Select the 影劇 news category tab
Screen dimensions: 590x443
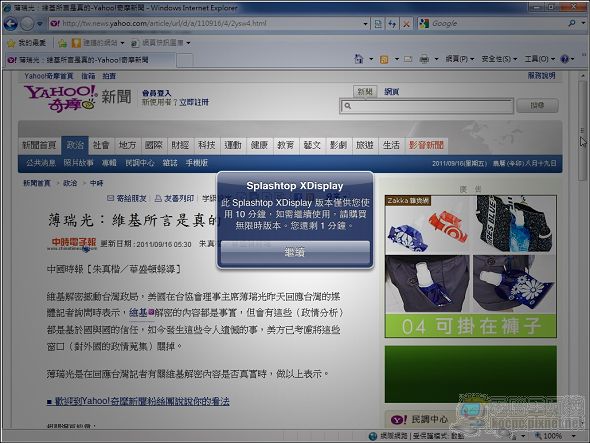click(x=338, y=145)
